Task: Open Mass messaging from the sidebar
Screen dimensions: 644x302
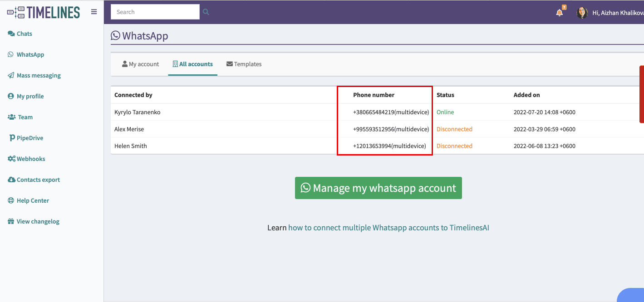Action: coord(39,75)
